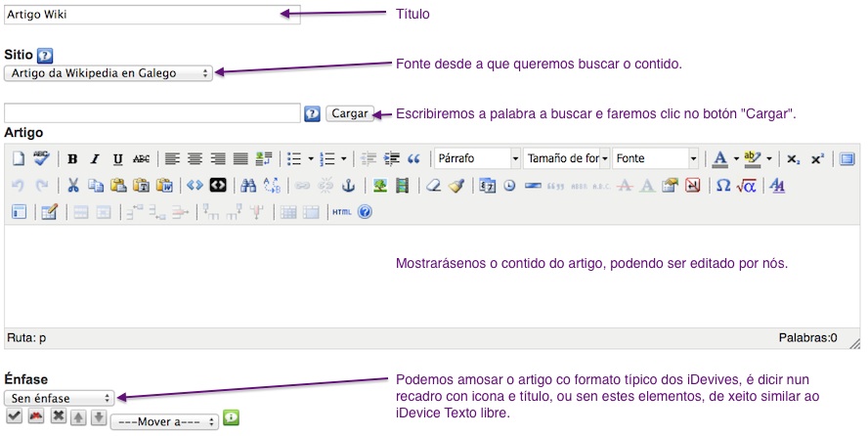The image size is (868, 436).
Task: Open text color picker dropdown arrow
Action: click(736, 159)
